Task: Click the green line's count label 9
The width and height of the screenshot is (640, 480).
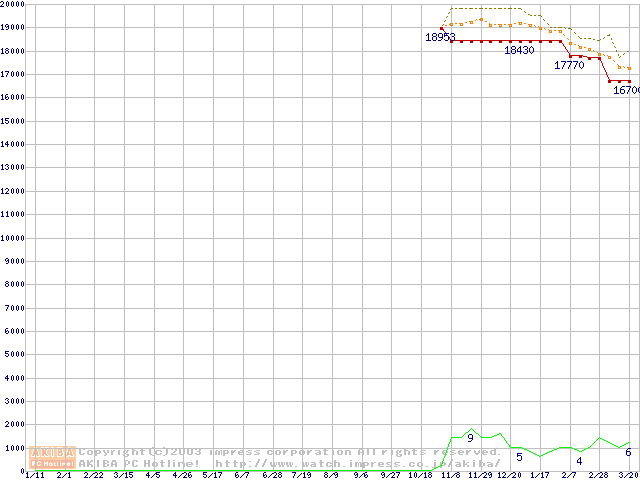Action: (470, 439)
